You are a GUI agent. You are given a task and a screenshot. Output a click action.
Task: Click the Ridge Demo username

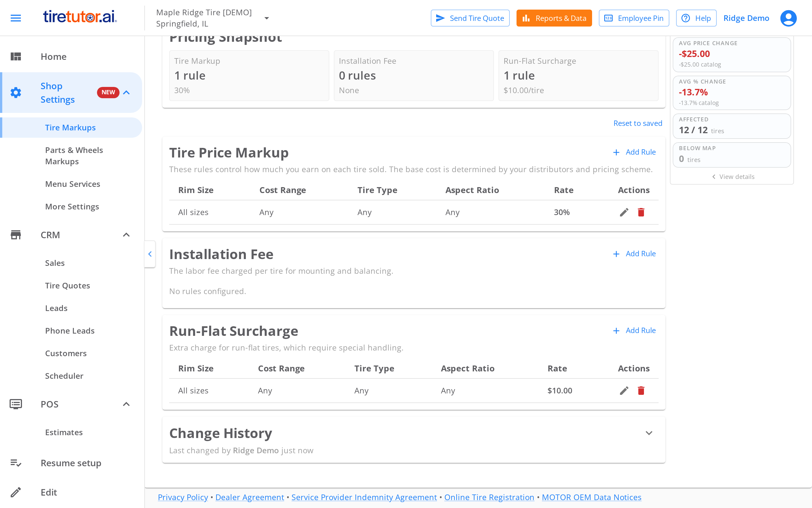point(746,18)
